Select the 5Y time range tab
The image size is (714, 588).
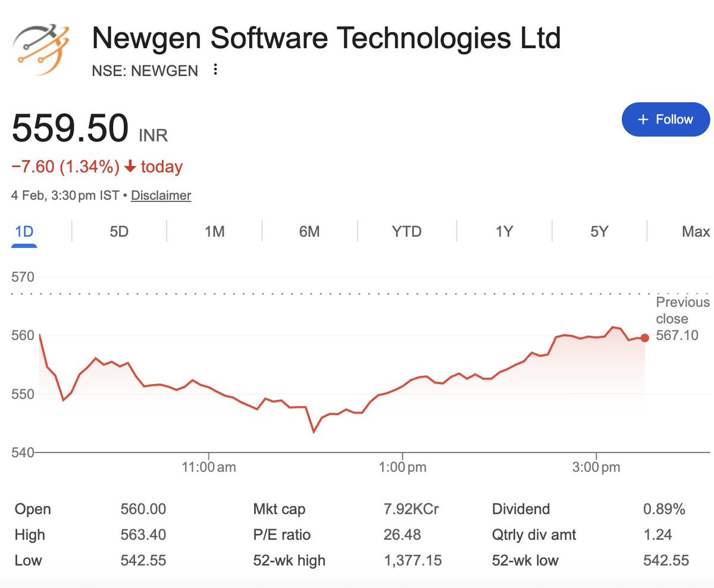tap(599, 231)
